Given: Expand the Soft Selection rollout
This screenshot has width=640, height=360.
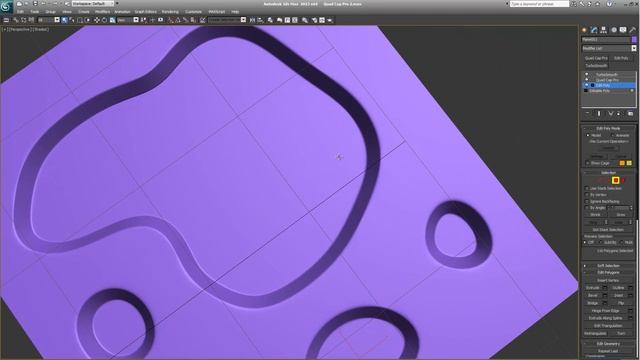Looking at the screenshot, I should coord(608,266).
